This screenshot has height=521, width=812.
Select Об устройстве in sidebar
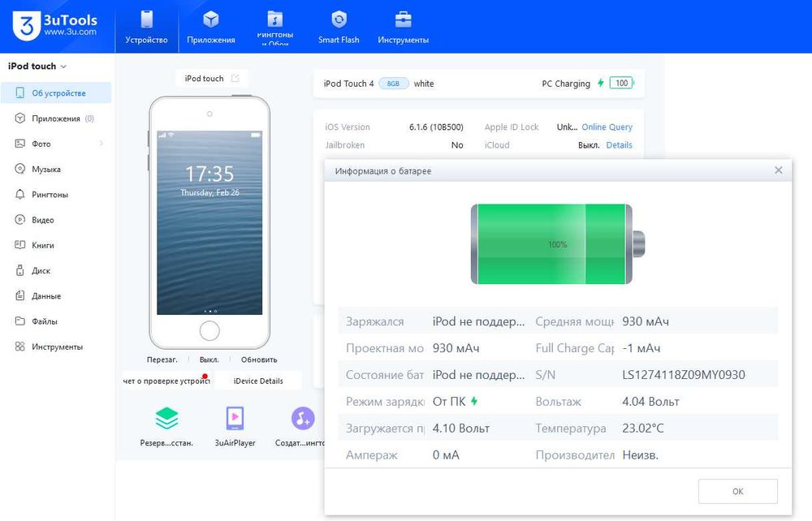(x=56, y=93)
